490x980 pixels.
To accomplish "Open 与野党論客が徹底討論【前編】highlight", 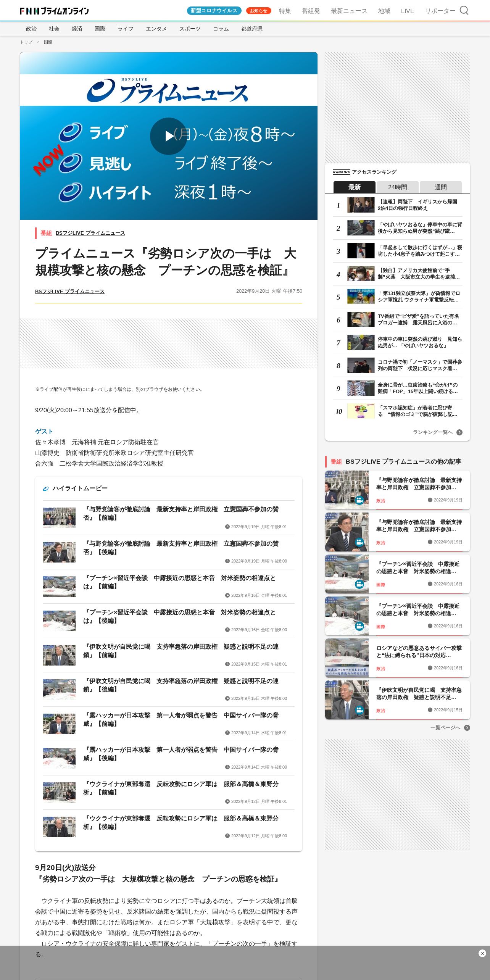I will (x=169, y=517).
